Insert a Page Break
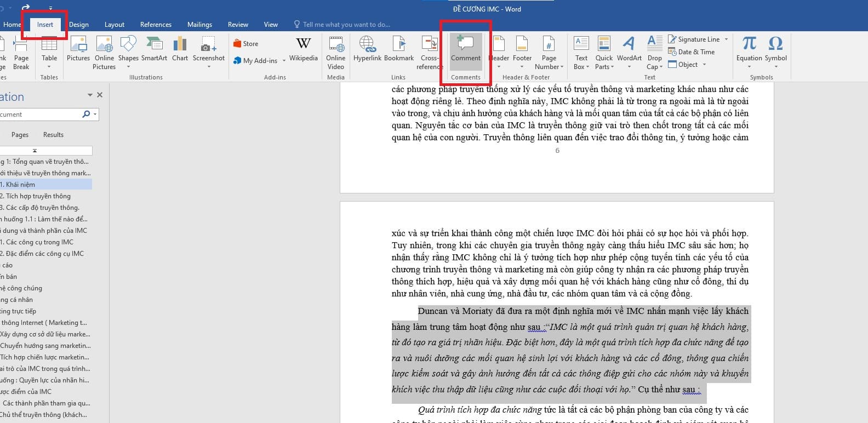Image resolution: width=868 pixels, height=423 pixels. (21, 53)
